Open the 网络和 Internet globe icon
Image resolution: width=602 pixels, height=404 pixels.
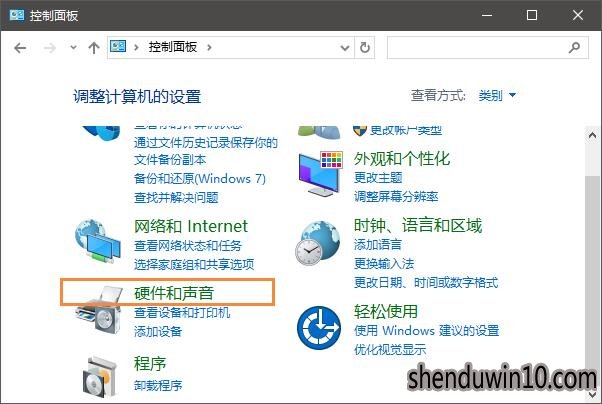pos(98,241)
